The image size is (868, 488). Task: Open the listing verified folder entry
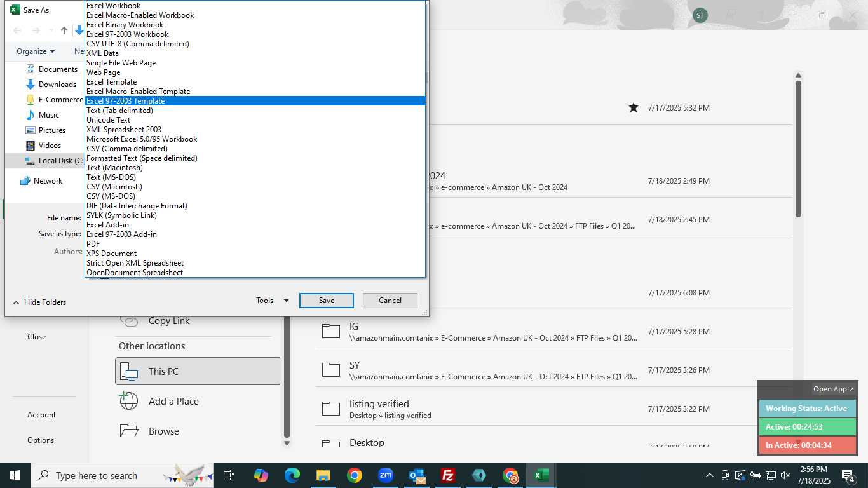(553, 409)
